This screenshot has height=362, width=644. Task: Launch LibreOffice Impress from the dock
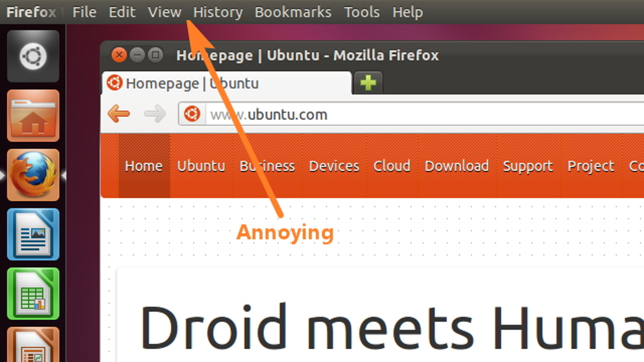33,345
